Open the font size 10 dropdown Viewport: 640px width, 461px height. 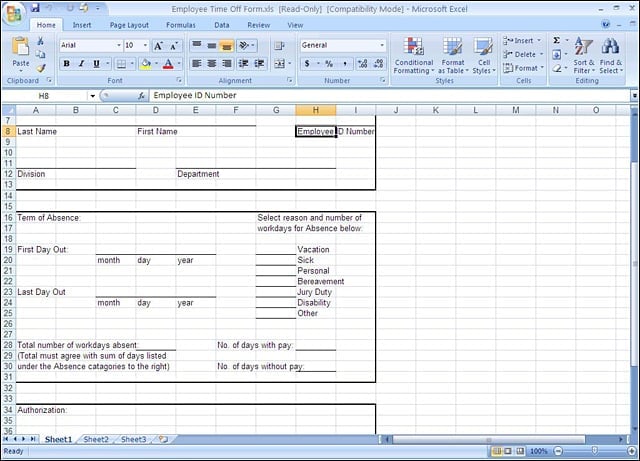pos(145,45)
